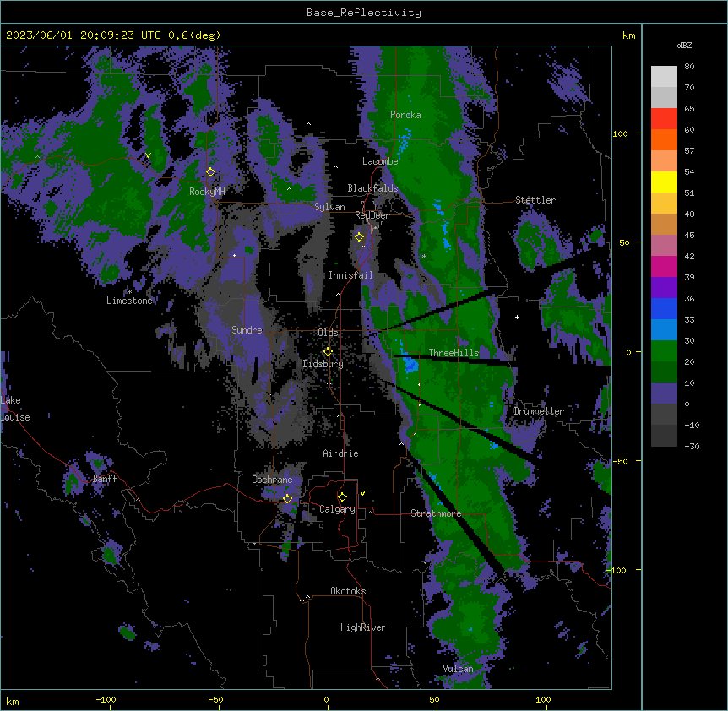
Task: Select the yellow 51-54 dBZ legend band
Action: (664, 182)
